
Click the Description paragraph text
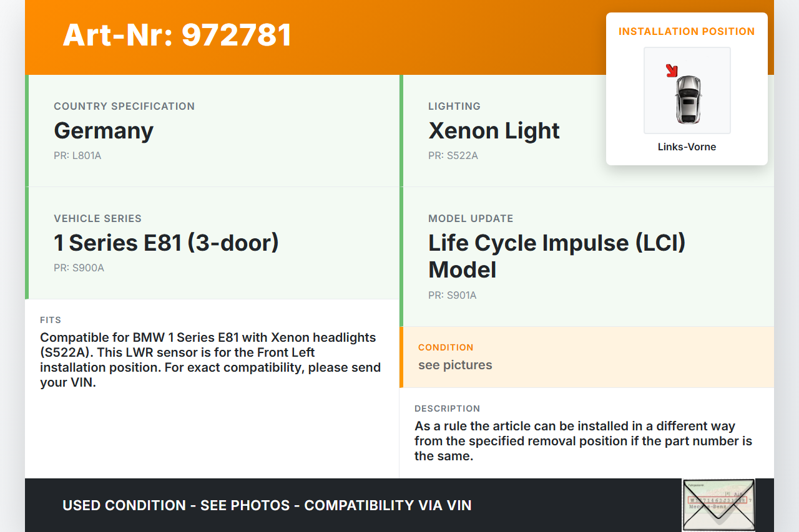point(583,441)
